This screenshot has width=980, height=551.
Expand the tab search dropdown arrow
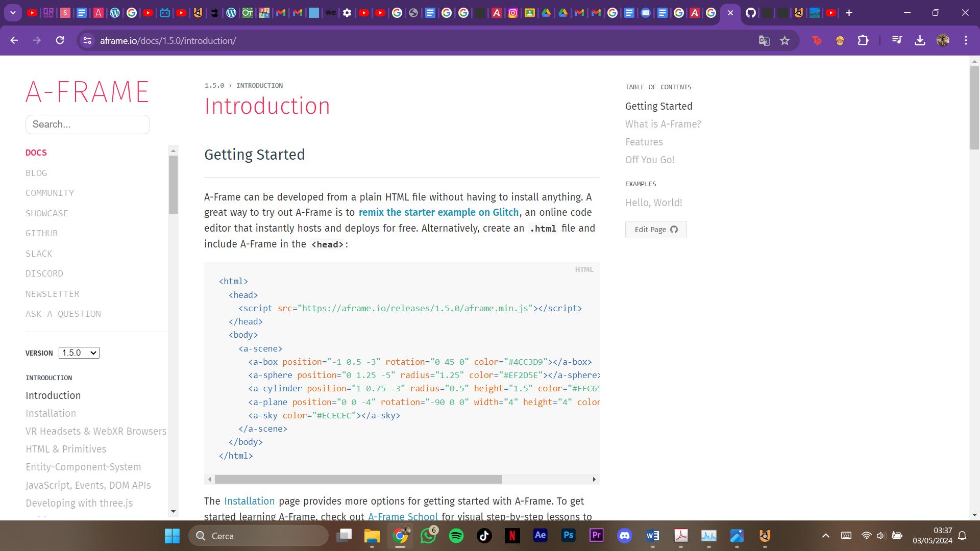(x=13, y=13)
